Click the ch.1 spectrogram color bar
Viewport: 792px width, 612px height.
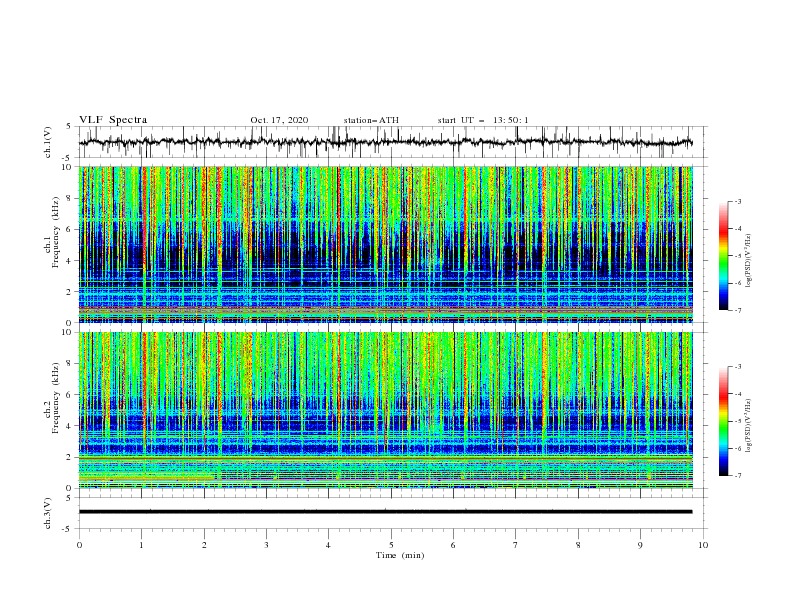point(724,256)
